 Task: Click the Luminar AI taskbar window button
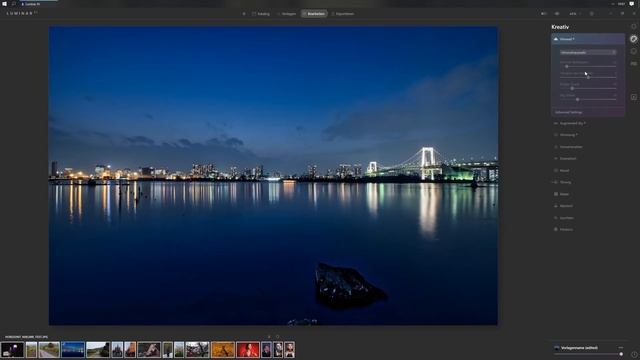[38, 4]
